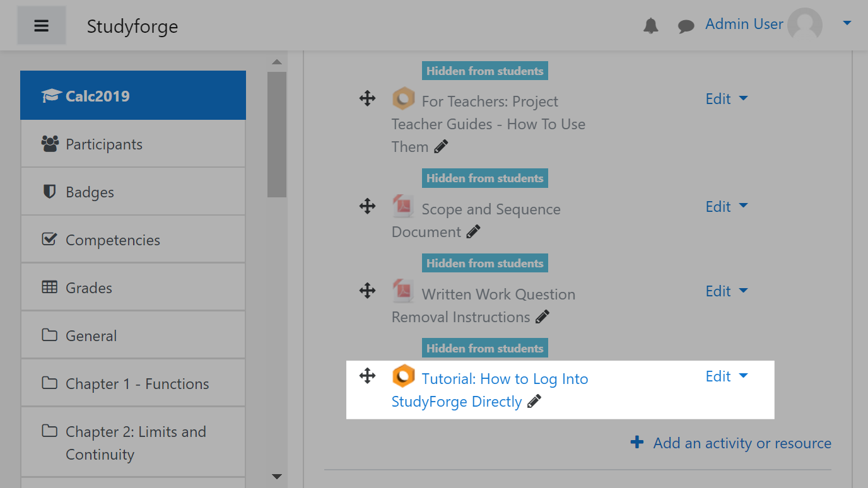Screen dimensions: 868x488
Task: Open the Edit dropdown for Written Work Instructions
Action: (x=727, y=291)
